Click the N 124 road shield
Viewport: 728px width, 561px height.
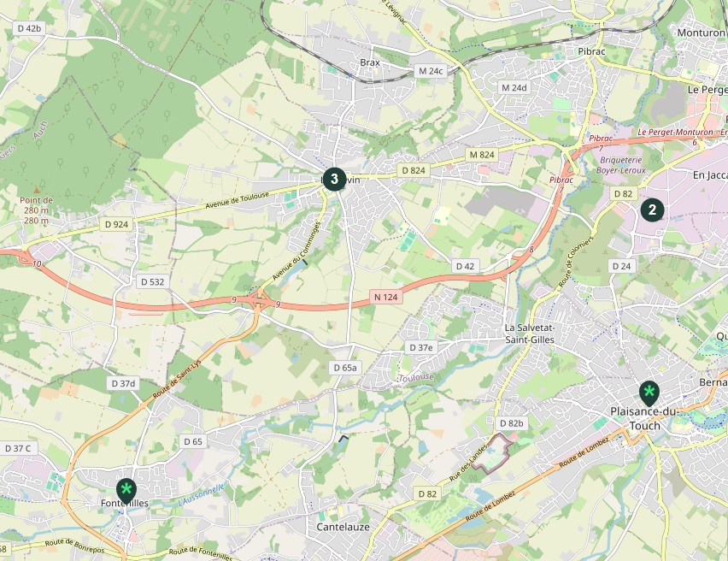click(x=386, y=297)
